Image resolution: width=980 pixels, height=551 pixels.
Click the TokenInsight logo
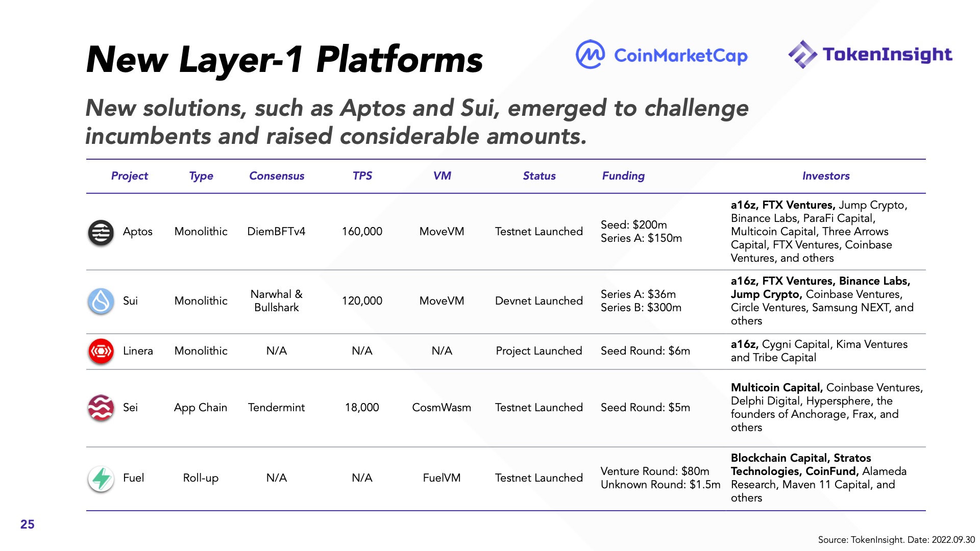tap(870, 55)
